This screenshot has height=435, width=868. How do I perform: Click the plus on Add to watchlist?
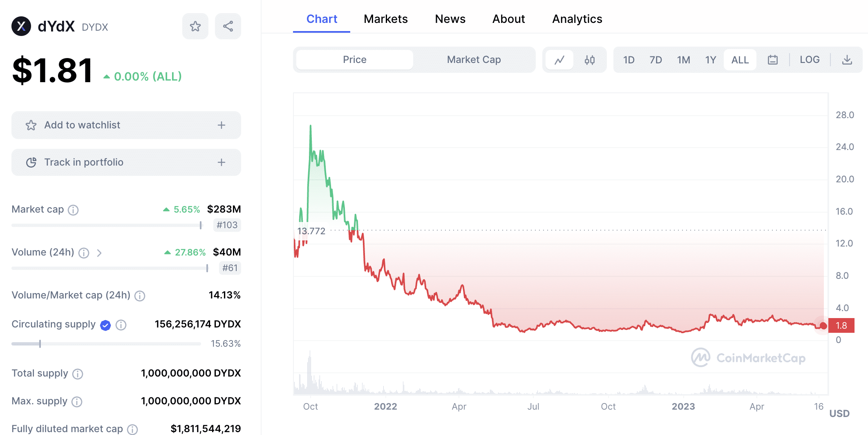tap(221, 125)
